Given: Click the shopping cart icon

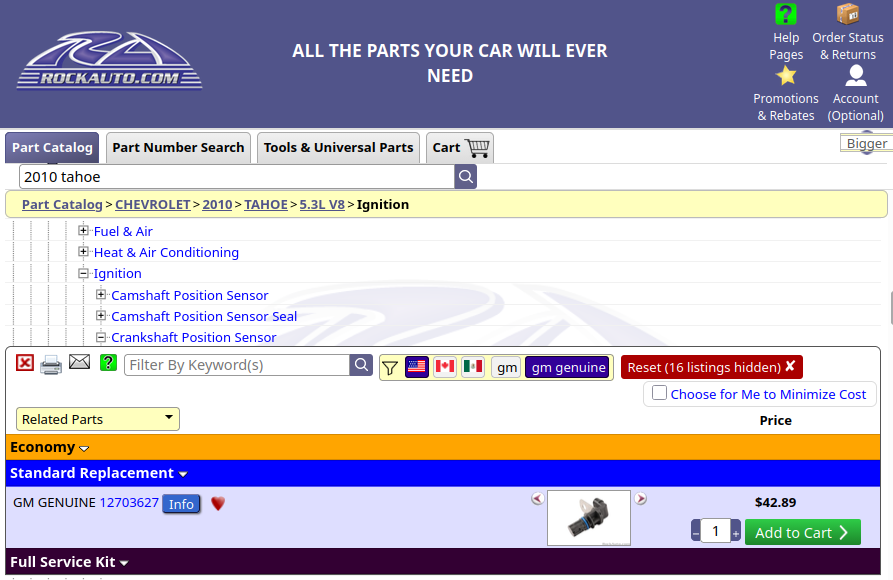Looking at the screenshot, I should click(x=477, y=148).
